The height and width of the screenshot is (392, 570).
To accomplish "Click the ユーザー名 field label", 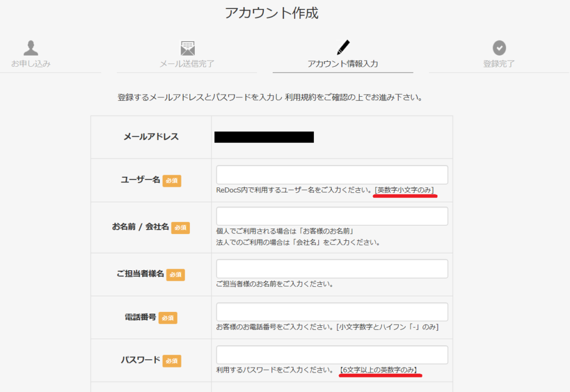I will pos(140,180).
